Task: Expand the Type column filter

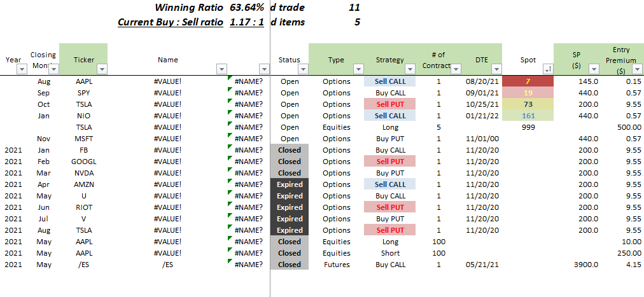Action: click(357, 69)
